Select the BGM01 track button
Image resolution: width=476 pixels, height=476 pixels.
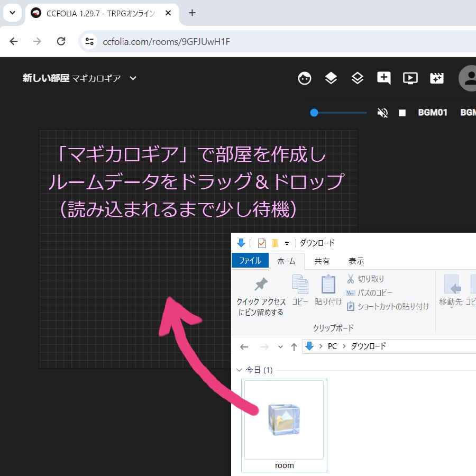(433, 112)
